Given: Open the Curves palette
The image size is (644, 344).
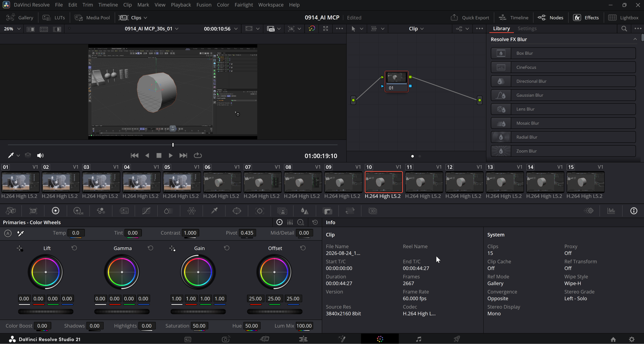Looking at the screenshot, I should coord(146,211).
